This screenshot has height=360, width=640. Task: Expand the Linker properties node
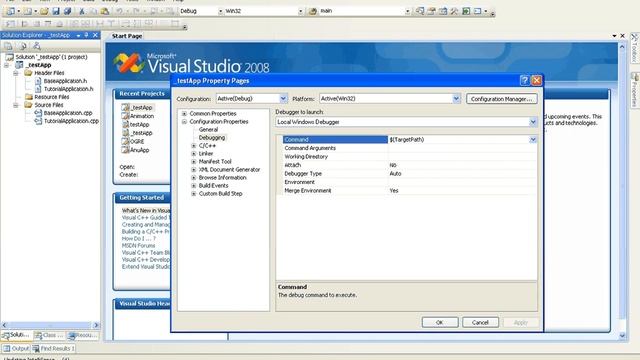click(194, 154)
